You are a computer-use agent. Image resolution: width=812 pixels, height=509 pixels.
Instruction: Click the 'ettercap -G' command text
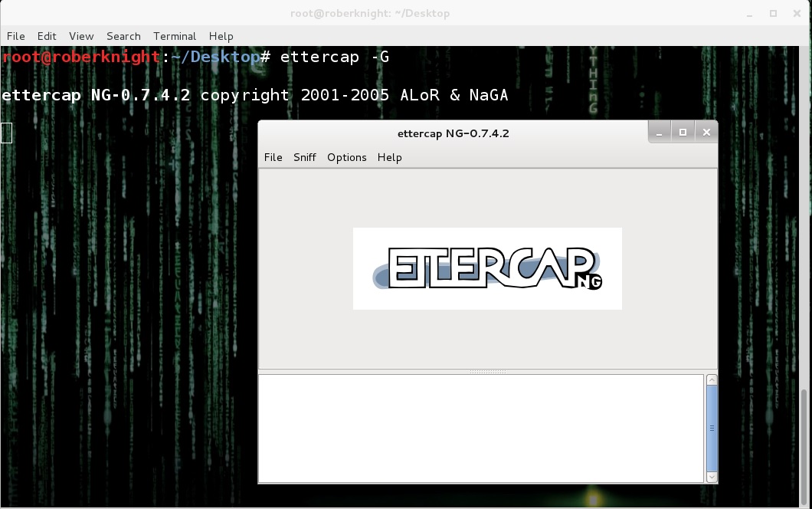click(335, 57)
